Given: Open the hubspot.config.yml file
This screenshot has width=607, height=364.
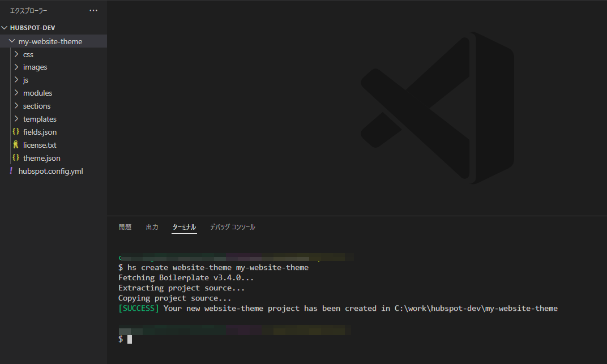Looking at the screenshot, I should pos(51,172).
